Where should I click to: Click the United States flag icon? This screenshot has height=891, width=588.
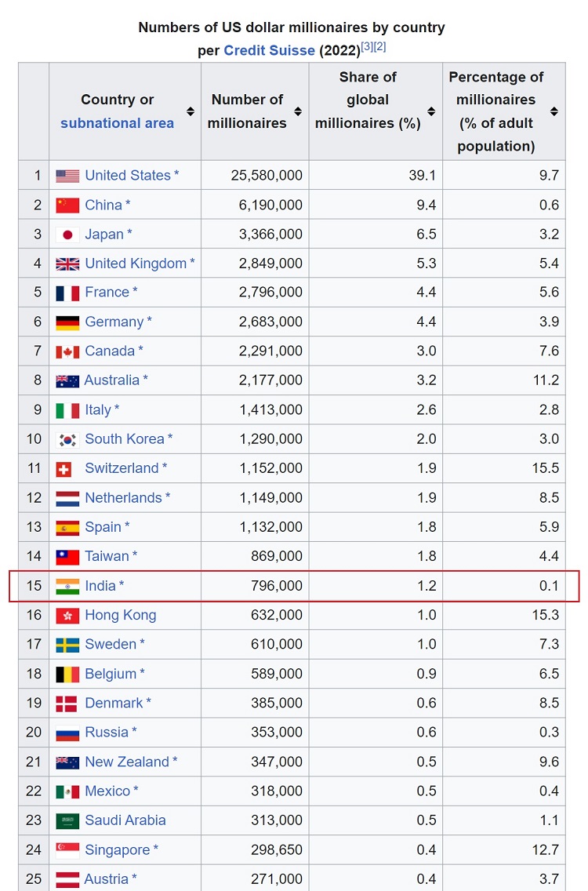[67, 176]
